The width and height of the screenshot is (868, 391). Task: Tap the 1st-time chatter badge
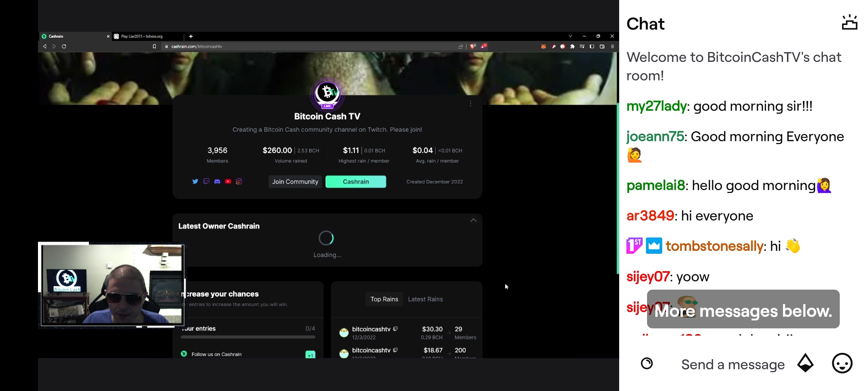click(635, 246)
